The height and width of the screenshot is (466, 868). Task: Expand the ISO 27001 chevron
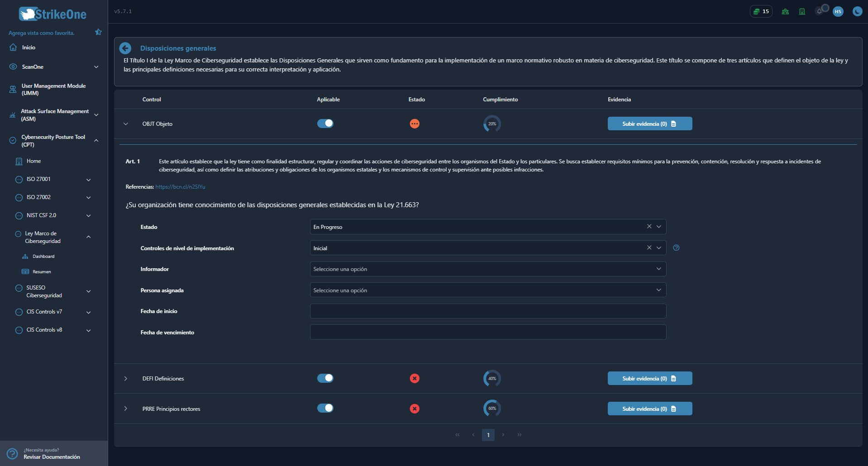tap(89, 180)
